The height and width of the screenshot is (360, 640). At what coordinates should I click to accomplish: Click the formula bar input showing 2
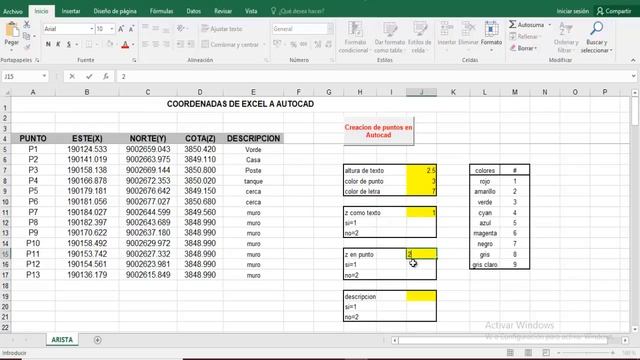373,76
